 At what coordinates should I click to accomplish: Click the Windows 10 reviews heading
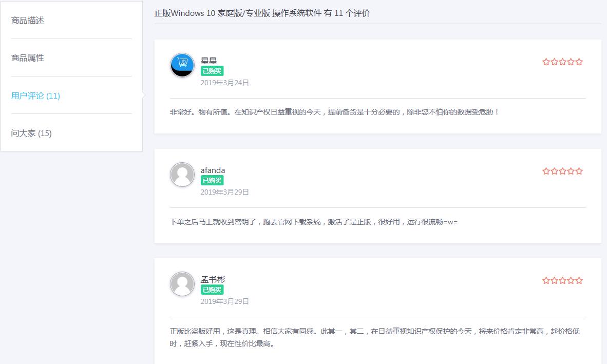click(262, 13)
